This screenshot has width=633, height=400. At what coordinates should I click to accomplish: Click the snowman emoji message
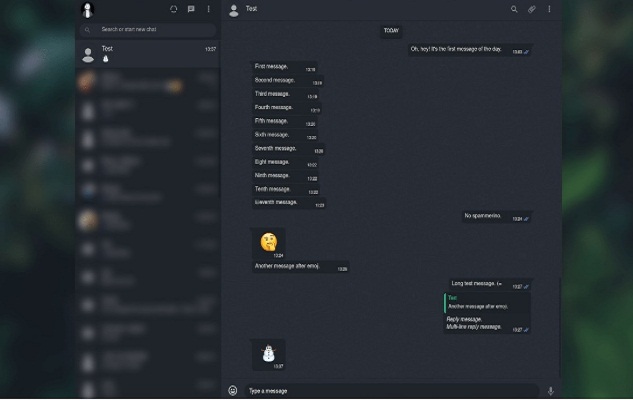point(268,354)
